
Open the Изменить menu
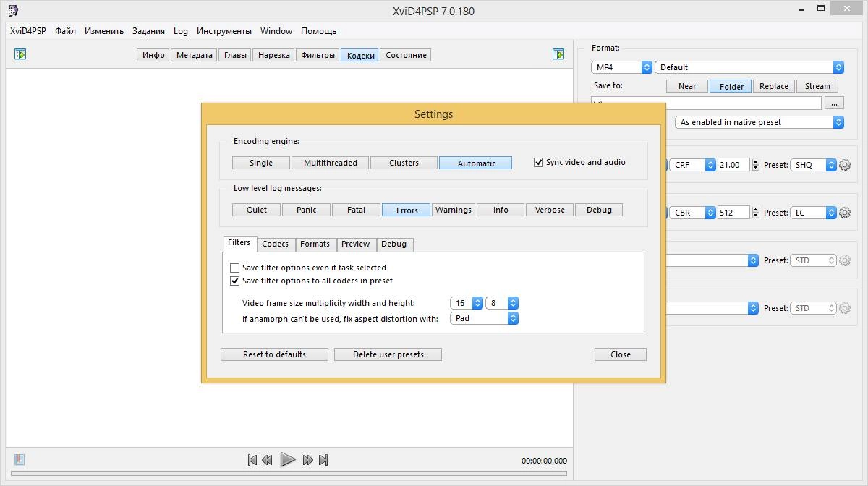pyautogui.click(x=104, y=31)
